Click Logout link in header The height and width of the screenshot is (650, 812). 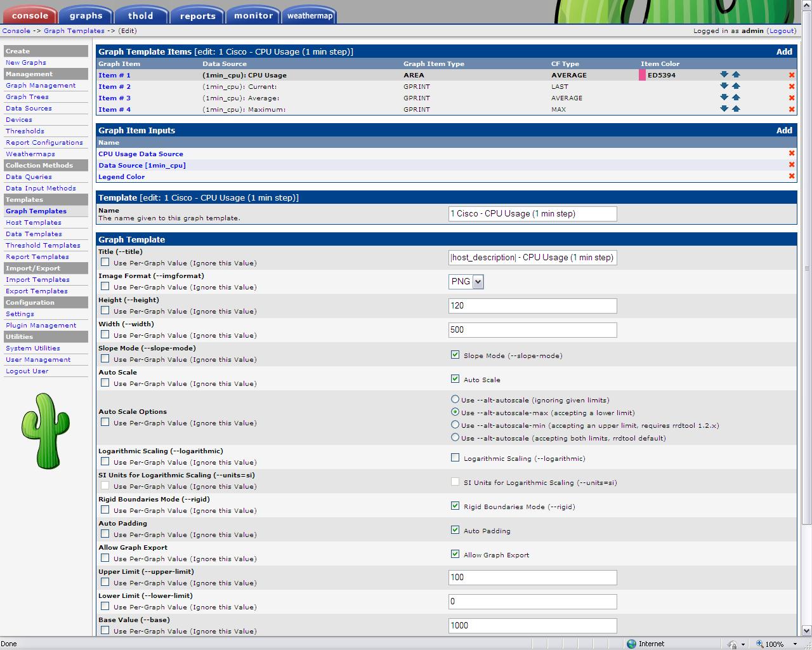(x=782, y=30)
